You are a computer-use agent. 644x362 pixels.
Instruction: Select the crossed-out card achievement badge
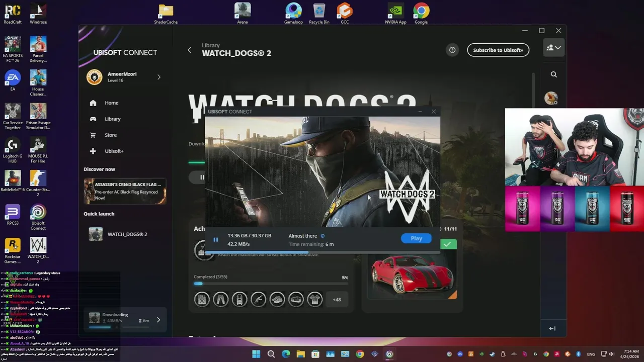click(x=202, y=300)
